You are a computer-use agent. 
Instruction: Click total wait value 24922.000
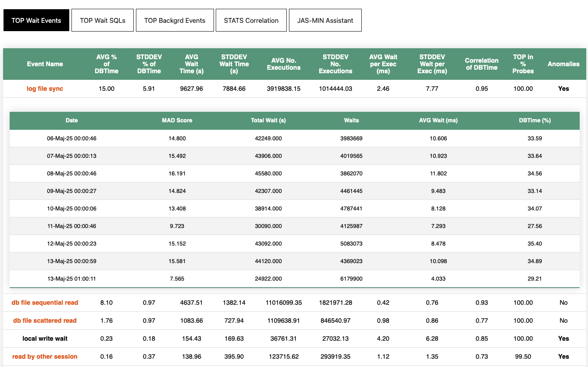point(268,279)
